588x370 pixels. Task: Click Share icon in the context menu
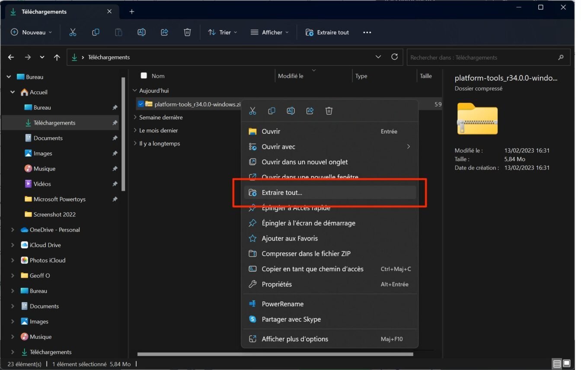coord(310,111)
